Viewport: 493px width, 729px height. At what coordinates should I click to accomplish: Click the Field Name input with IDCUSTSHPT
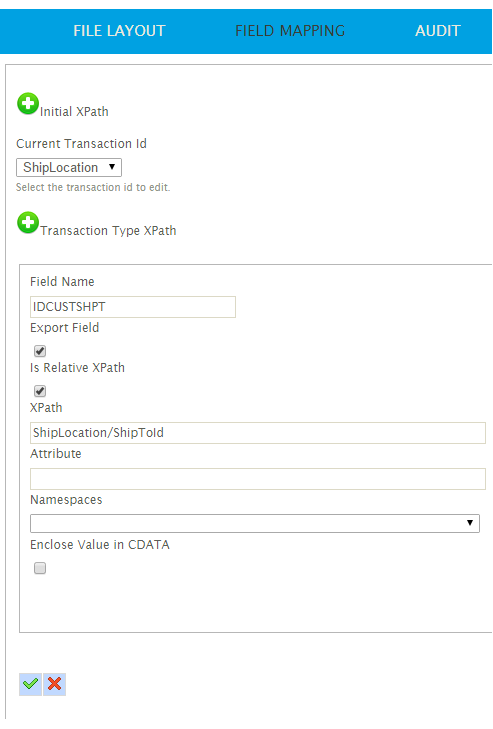tap(133, 307)
